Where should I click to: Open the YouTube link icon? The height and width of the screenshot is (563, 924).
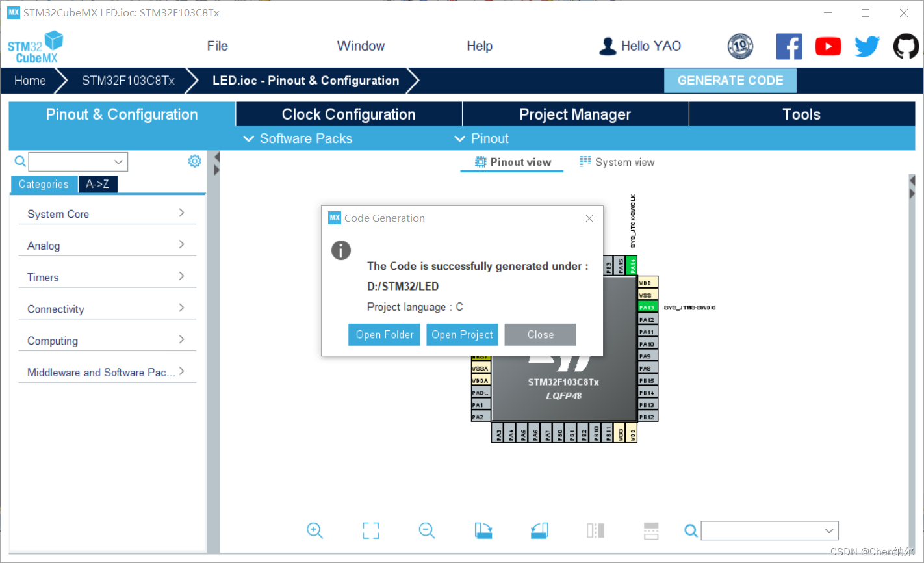pos(828,46)
